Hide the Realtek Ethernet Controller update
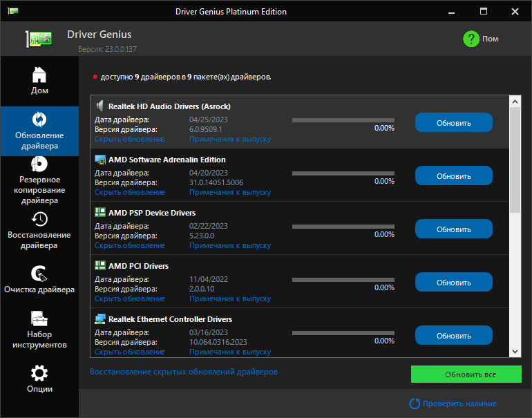Image resolution: width=532 pixels, height=418 pixels. pyautogui.click(x=130, y=352)
